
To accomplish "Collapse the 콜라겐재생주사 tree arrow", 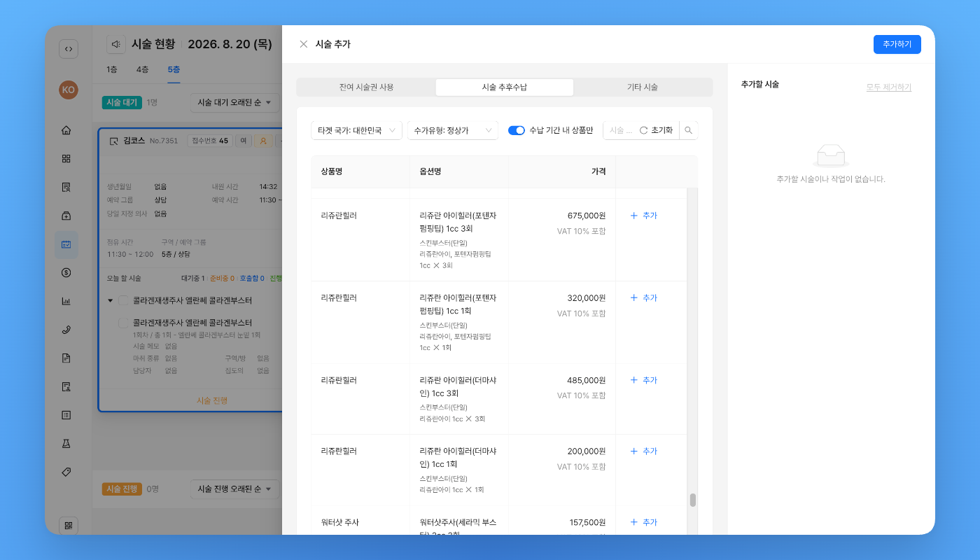I will (110, 301).
